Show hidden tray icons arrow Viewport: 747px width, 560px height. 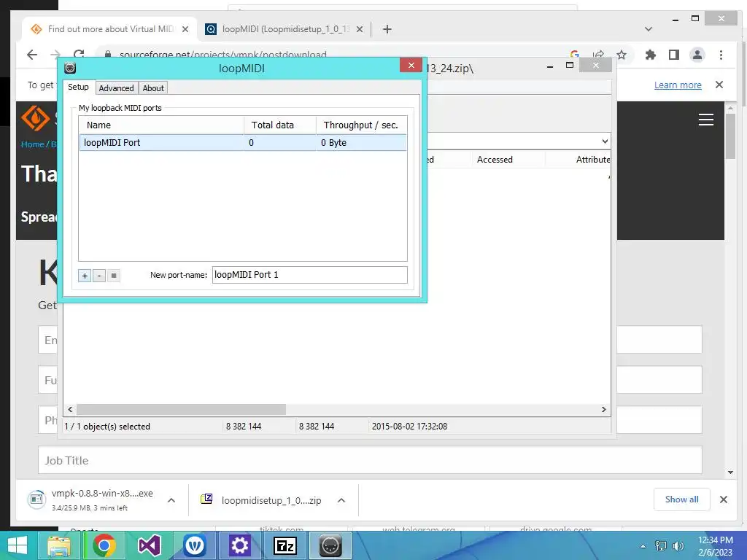click(643, 546)
